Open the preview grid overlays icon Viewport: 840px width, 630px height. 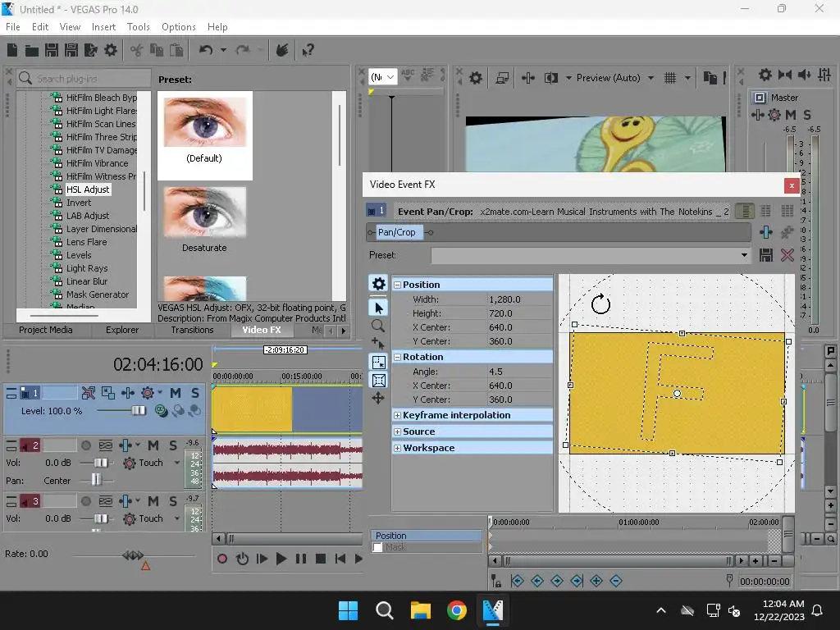coord(670,78)
